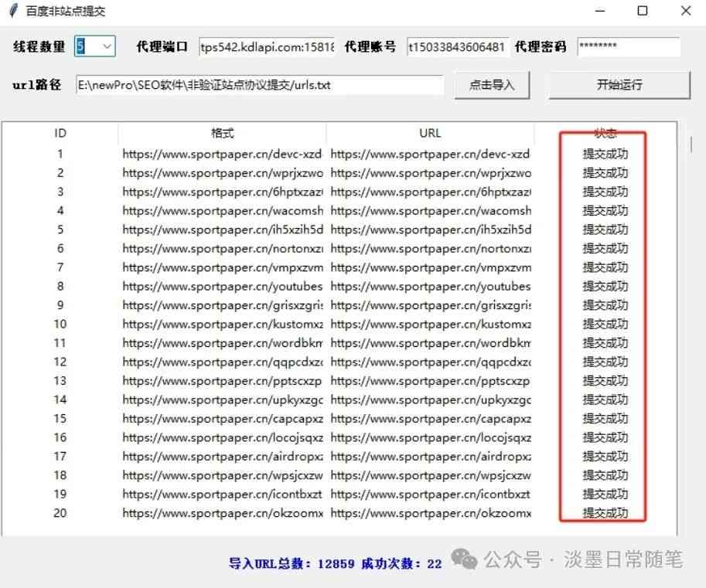Screen dimensions: 706x588
Task: Select row with ID 4
Action: (339, 210)
